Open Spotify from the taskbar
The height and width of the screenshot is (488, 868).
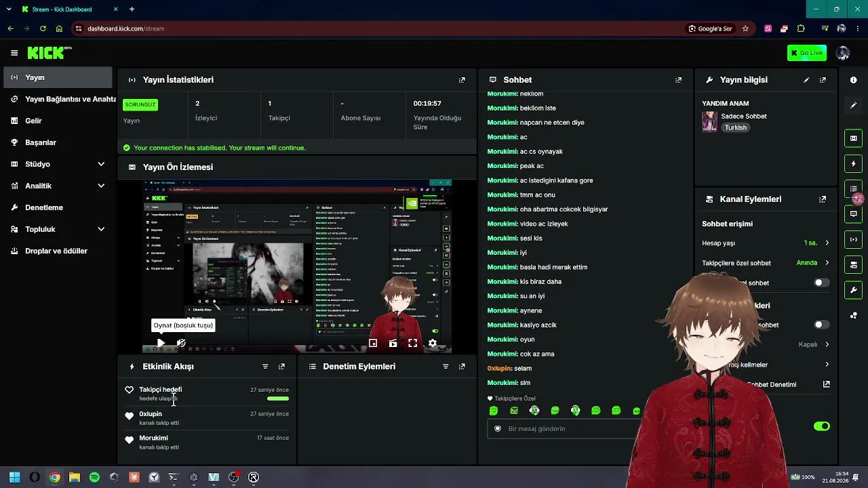tap(94, 477)
